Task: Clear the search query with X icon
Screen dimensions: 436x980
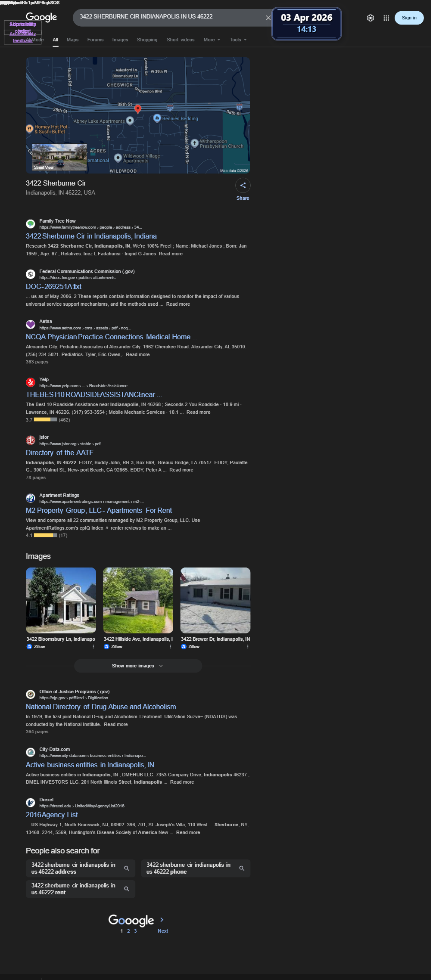Action: click(x=268, y=18)
